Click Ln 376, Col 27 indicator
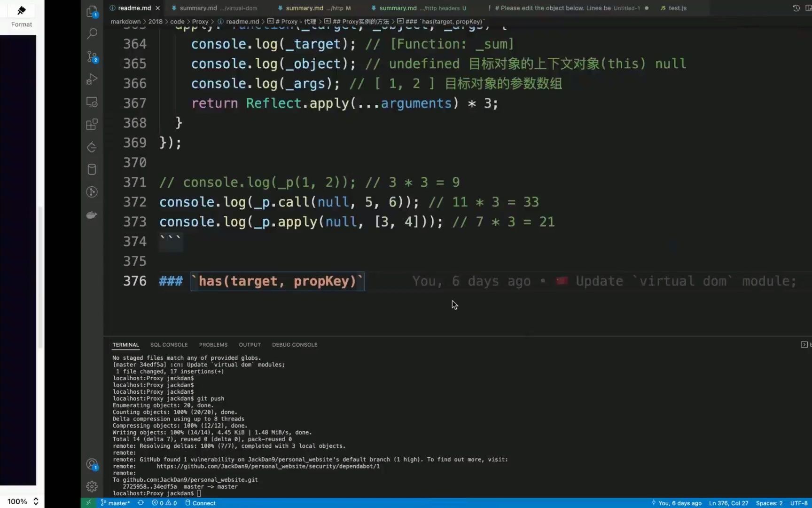This screenshot has height=508, width=812. click(728, 503)
